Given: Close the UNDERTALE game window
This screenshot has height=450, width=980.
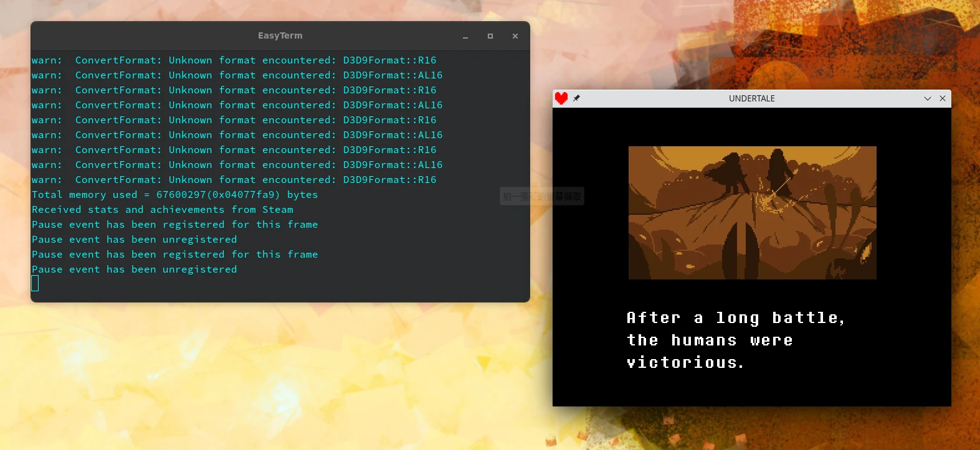Looking at the screenshot, I should [943, 98].
